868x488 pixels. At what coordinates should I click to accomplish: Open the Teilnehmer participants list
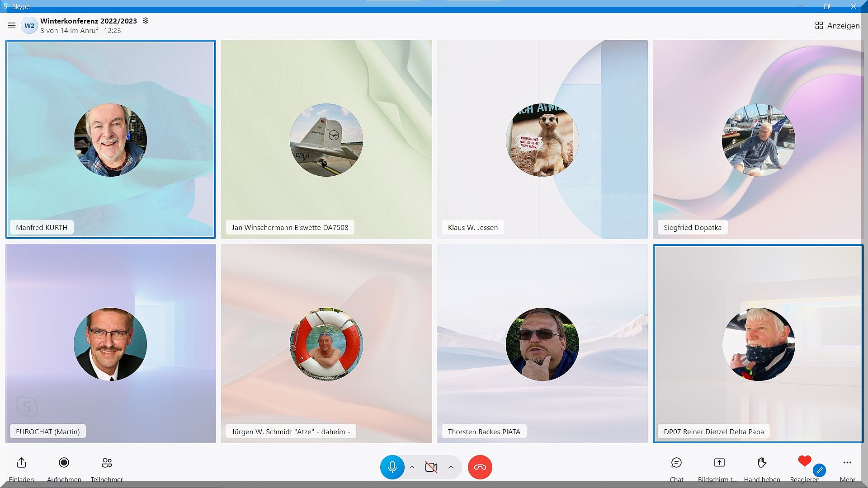tap(107, 463)
